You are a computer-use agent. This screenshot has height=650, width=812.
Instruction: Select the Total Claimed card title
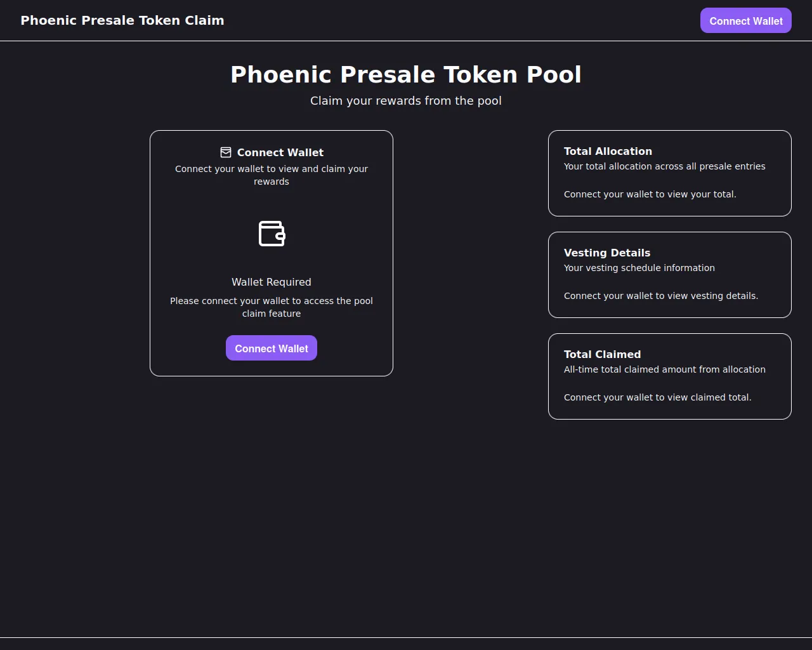602,354
